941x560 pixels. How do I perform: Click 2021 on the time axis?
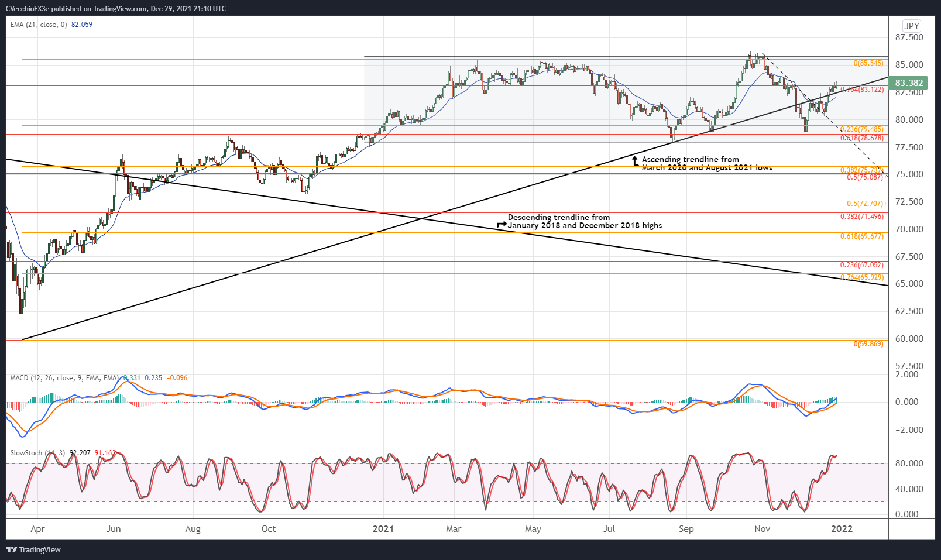383,529
